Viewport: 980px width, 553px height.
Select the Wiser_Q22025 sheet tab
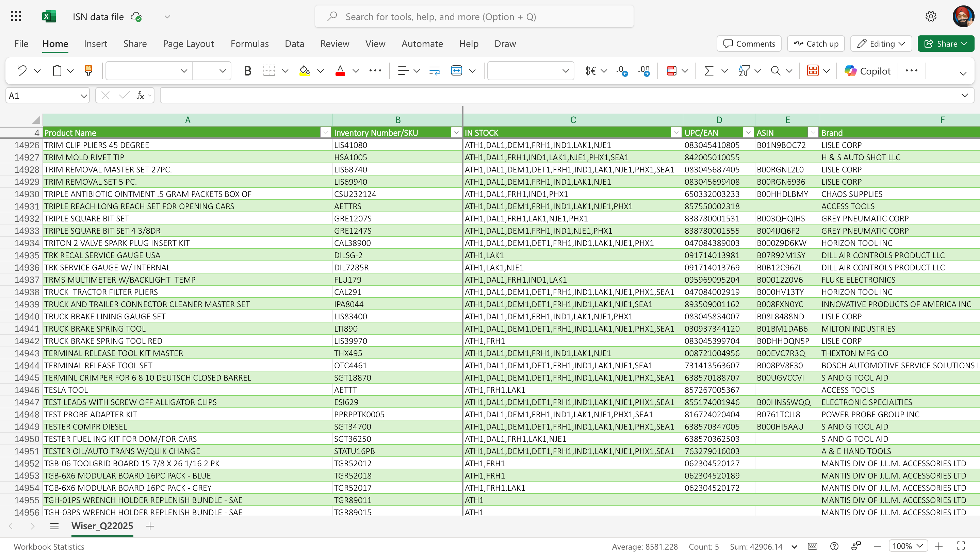click(x=102, y=526)
